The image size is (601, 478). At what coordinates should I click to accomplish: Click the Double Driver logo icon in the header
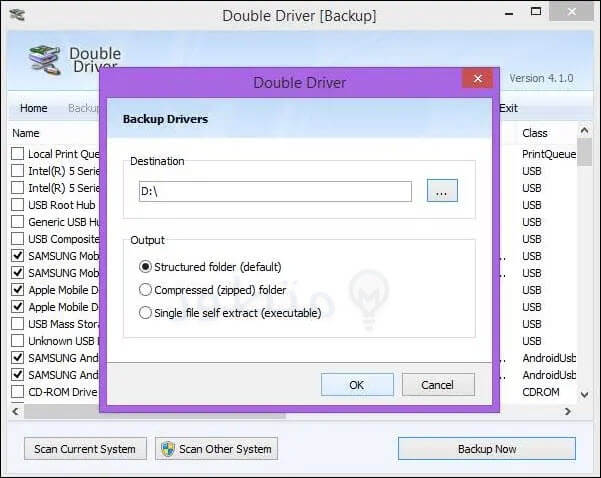pyautogui.click(x=45, y=60)
